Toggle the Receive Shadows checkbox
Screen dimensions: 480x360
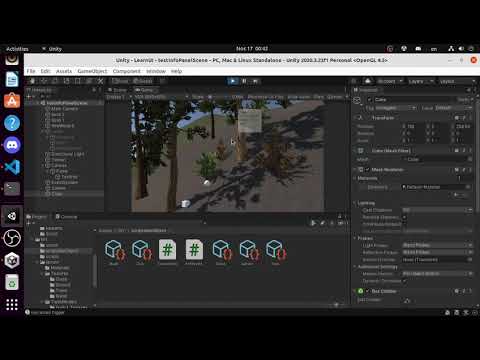tap(404, 217)
